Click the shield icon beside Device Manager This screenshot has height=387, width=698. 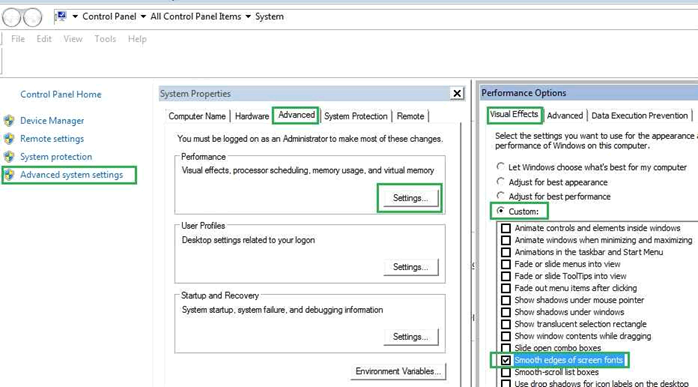(9, 121)
